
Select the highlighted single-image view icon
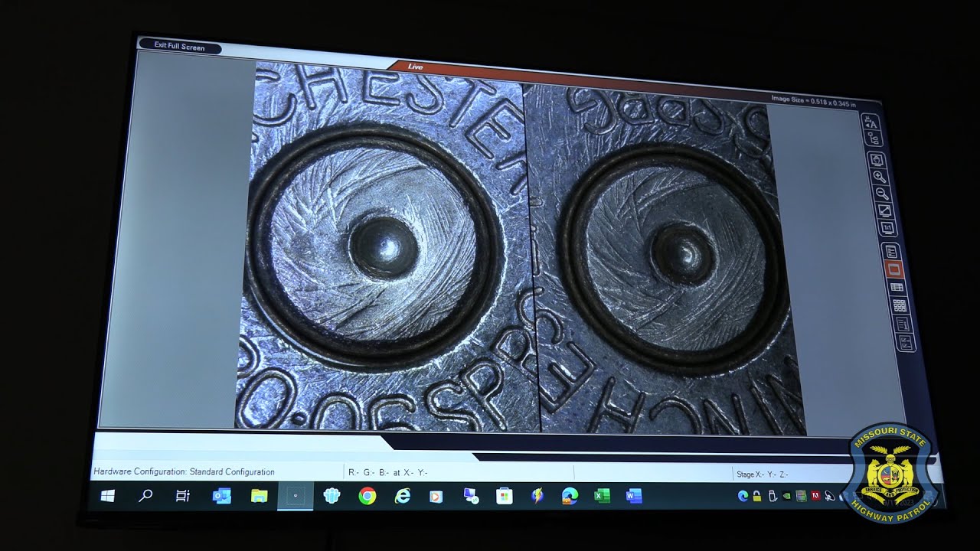893,269
